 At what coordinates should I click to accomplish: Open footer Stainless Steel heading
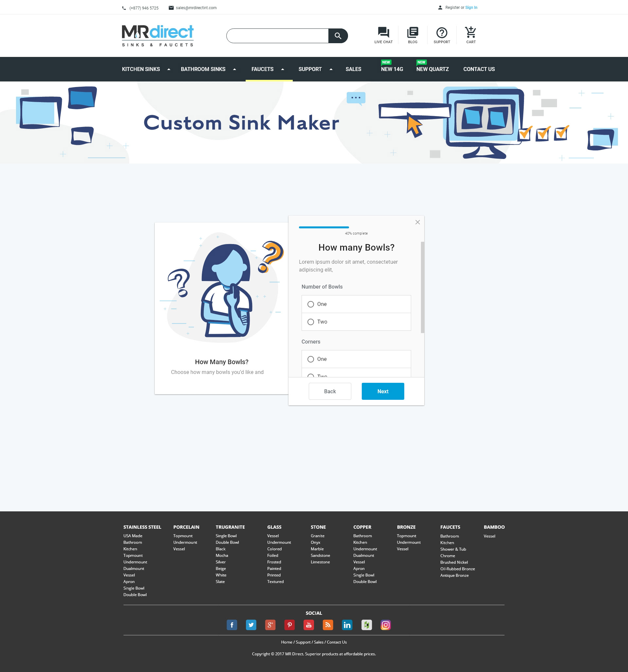coord(142,527)
